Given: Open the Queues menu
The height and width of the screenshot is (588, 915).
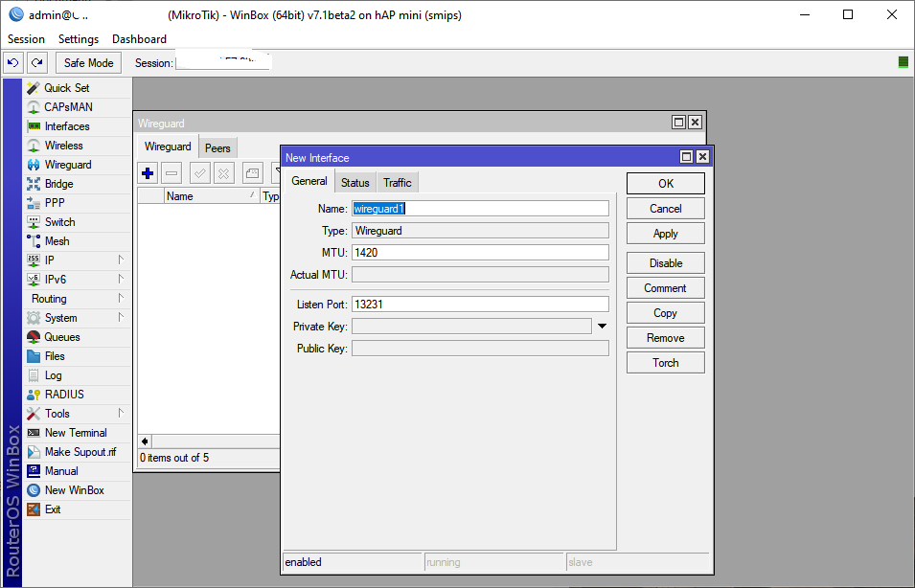Looking at the screenshot, I should 77,337.
